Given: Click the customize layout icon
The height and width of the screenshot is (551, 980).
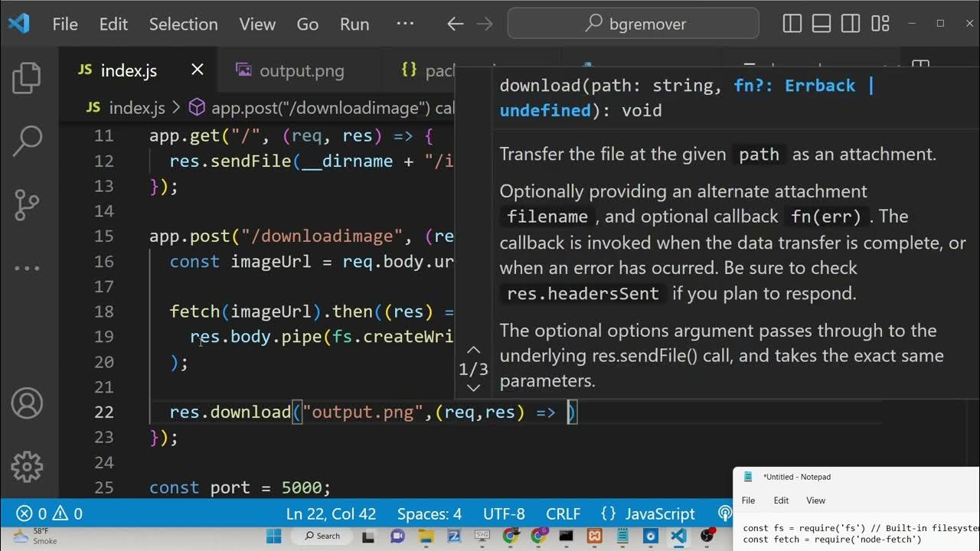Looking at the screenshot, I should pyautogui.click(x=880, y=24).
